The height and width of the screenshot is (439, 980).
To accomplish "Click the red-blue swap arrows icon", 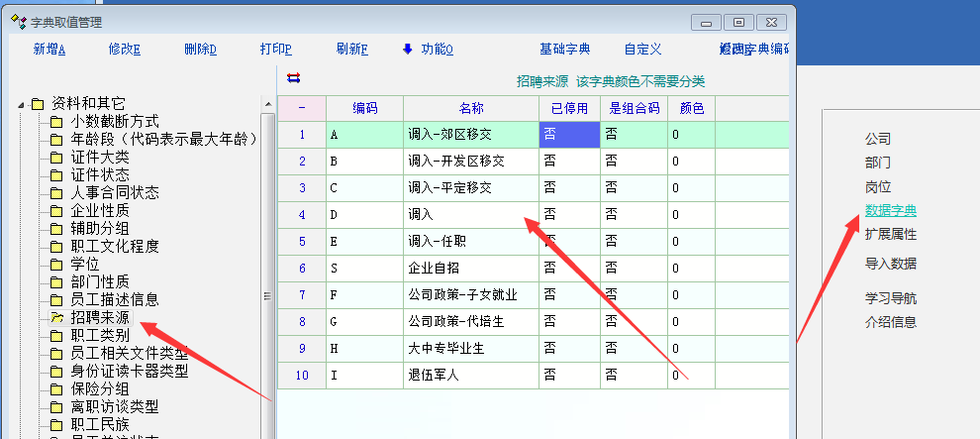I will [293, 78].
